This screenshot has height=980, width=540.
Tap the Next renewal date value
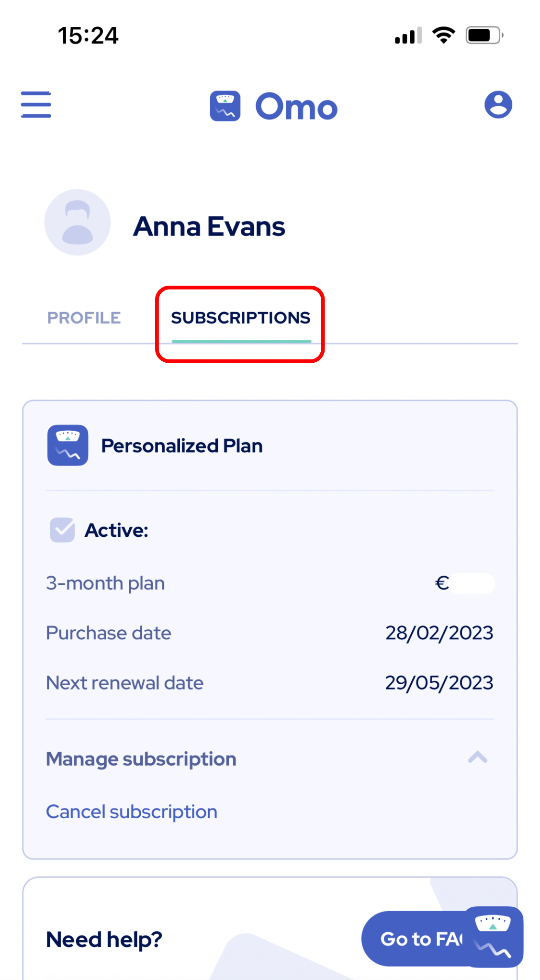439,683
